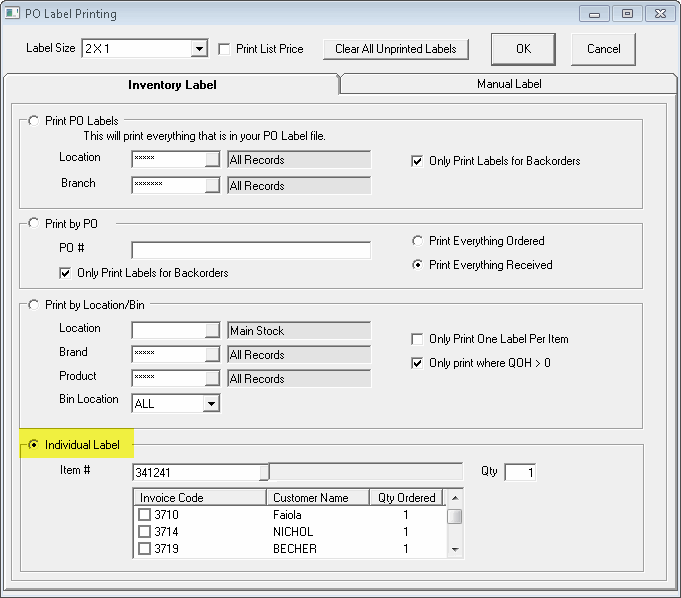This screenshot has width=681, height=598.
Task: Open the Bin Location dropdown
Action: (x=210, y=404)
